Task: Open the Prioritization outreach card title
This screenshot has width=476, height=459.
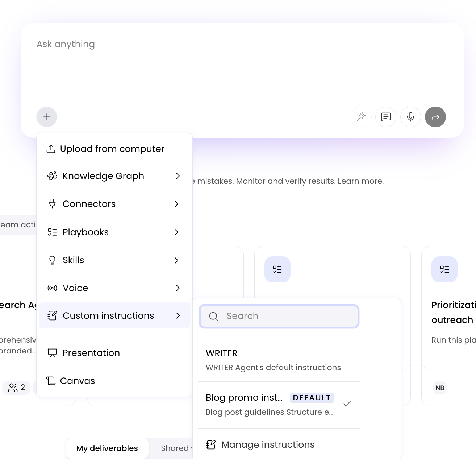Action: tap(454, 313)
